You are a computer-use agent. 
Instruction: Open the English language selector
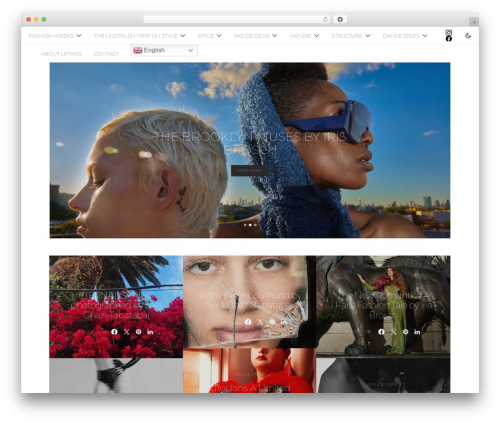[x=164, y=50]
